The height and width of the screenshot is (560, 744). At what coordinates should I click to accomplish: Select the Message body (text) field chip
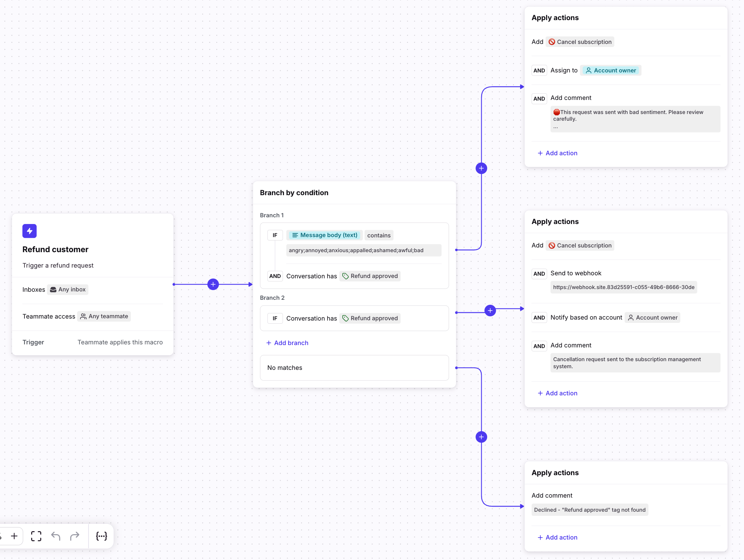click(325, 235)
